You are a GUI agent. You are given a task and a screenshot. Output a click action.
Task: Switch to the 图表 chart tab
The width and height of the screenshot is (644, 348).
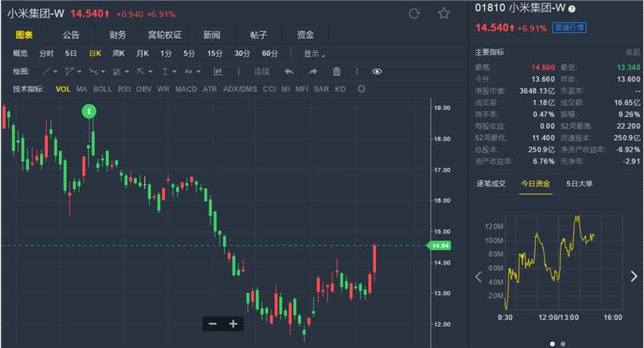click(23, 35)
